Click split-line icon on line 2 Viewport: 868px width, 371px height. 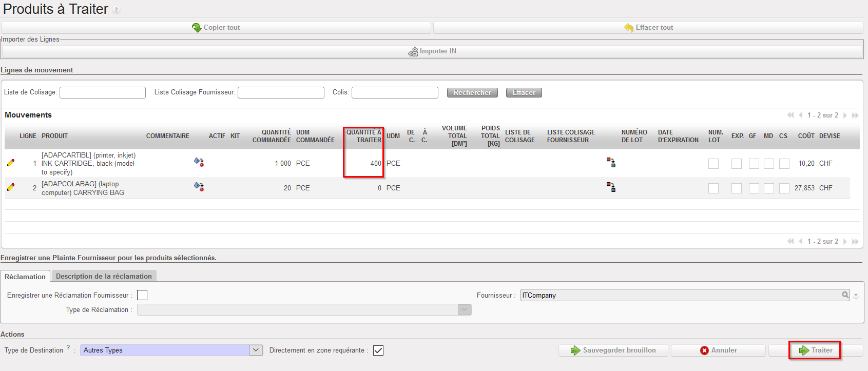tap(611, 187)
